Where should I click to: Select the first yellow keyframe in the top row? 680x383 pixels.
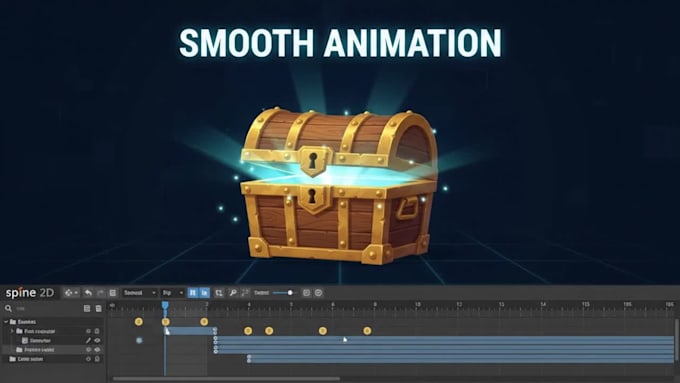[139, 322]
